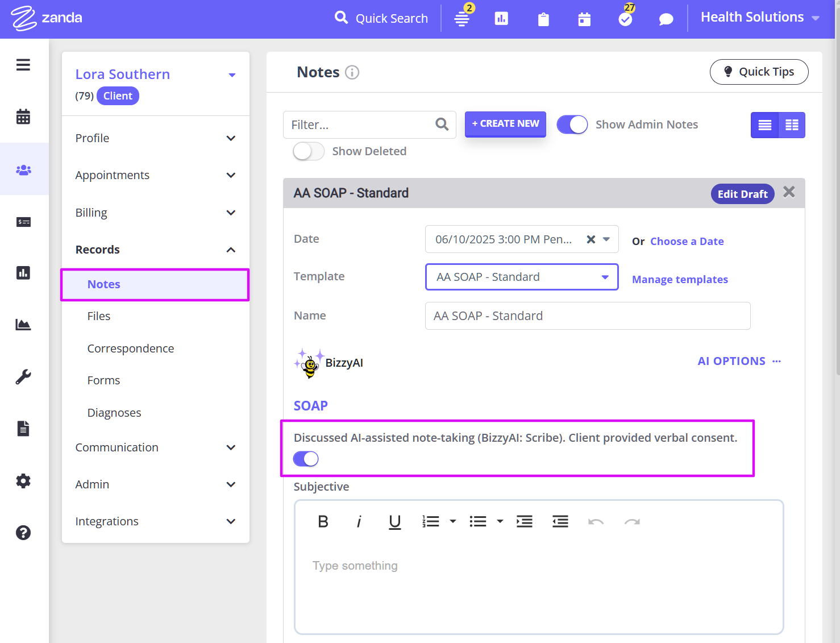Open the chat bubble in the top bar

[666, 18]
